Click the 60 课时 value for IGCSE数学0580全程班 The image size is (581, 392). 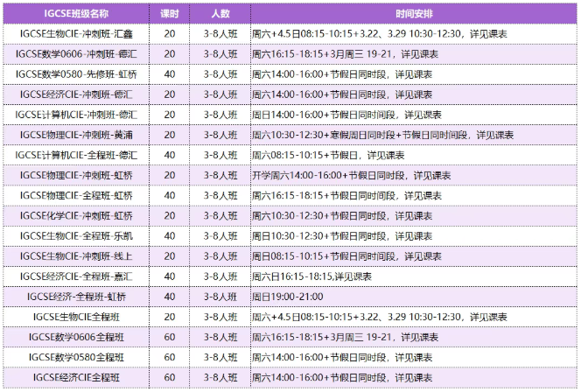point(170,357)
